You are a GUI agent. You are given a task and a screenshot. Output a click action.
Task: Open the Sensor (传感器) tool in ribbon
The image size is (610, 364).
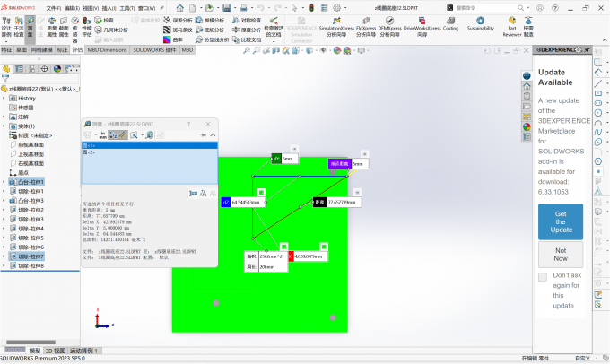point(75,30)
